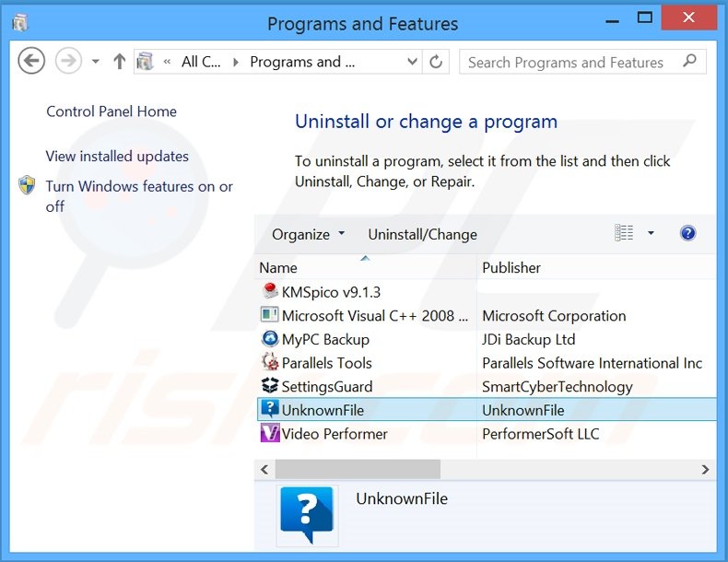Select MyPC Backup entry
The width and height of the screenshot is (728, 562).
point(325,339)
